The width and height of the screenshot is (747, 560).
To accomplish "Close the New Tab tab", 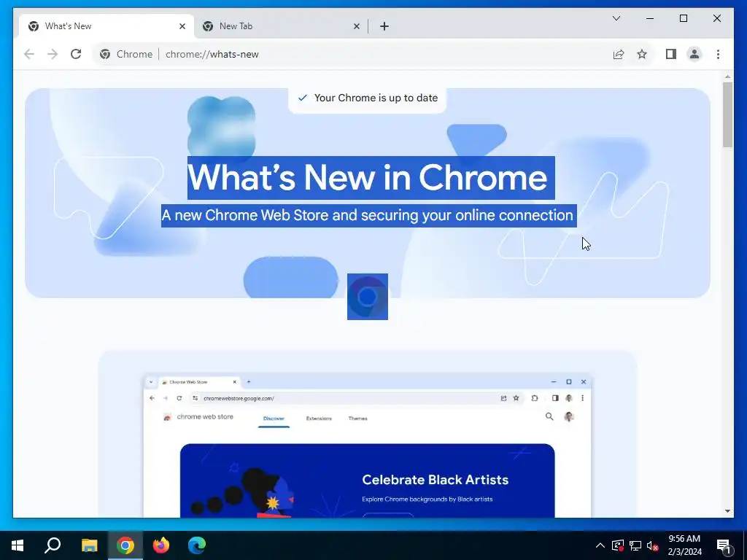I will point(356,26).
